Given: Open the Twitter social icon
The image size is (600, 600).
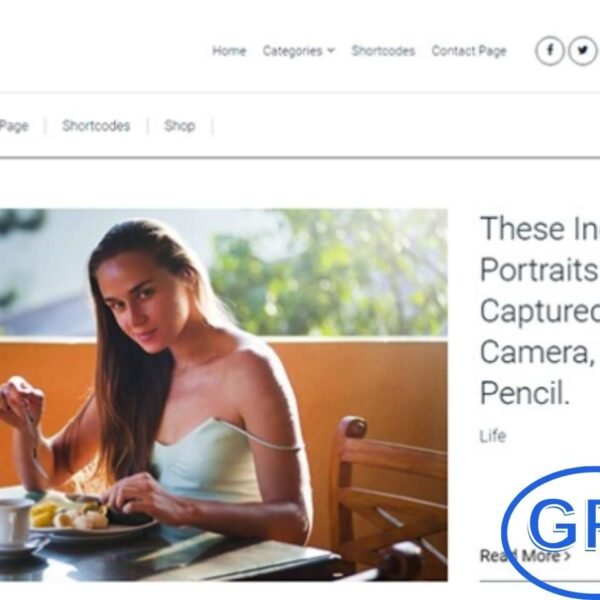Looking at the screenshot, I should point(583,51).
